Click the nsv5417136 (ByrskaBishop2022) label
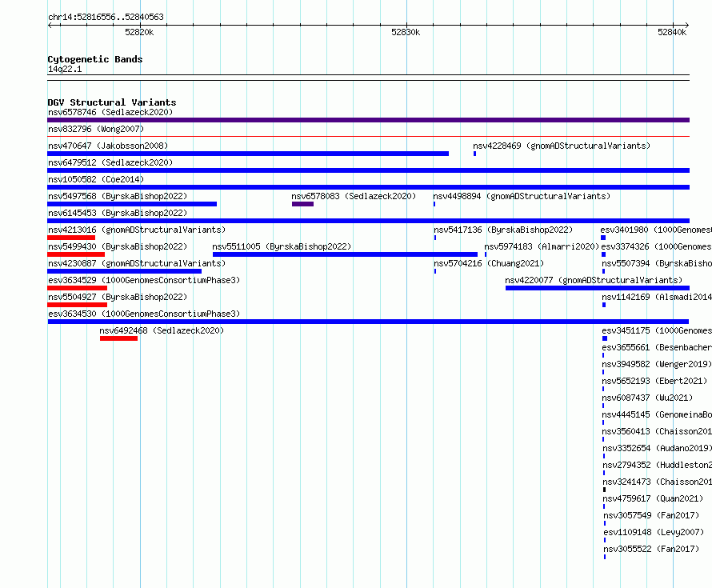Viewport: 712px width, 588px height. coord(503,230)
